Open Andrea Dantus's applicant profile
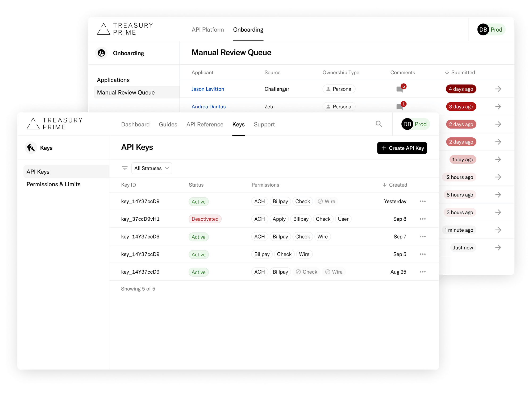The image size is (532, 394). pyautogui.click(x=209, y=106)
